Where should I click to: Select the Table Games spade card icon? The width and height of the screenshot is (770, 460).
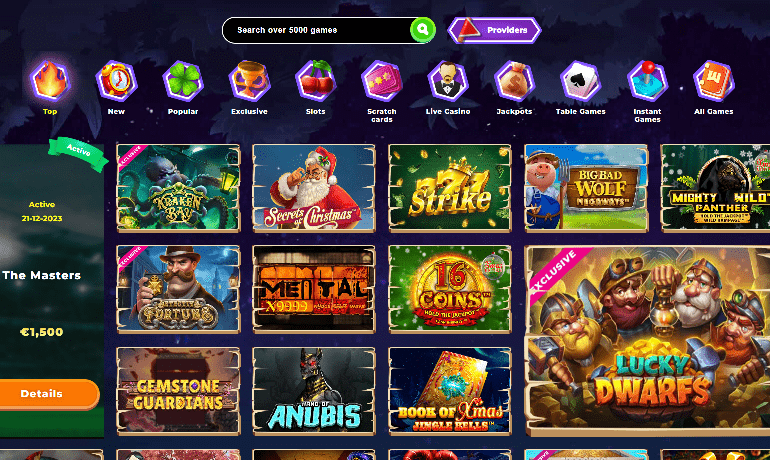[580, 81]
